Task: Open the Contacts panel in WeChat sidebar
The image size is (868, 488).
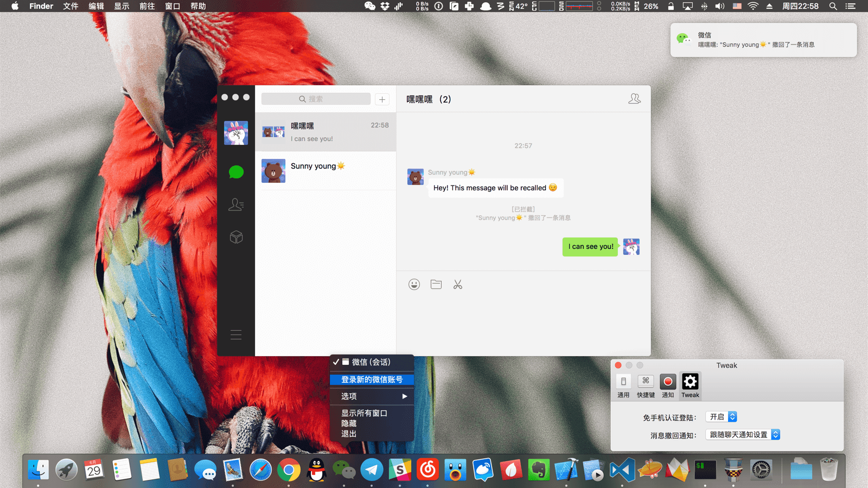Action: point(236,204)
